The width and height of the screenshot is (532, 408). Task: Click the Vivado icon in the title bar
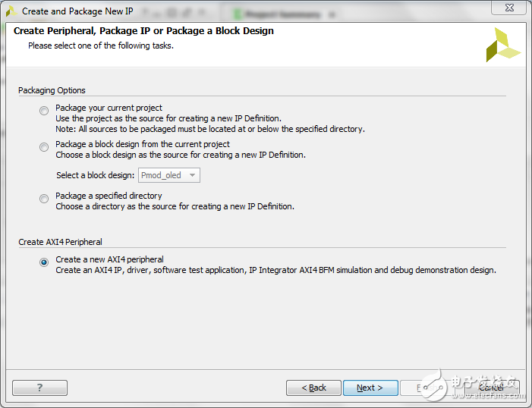11,11
